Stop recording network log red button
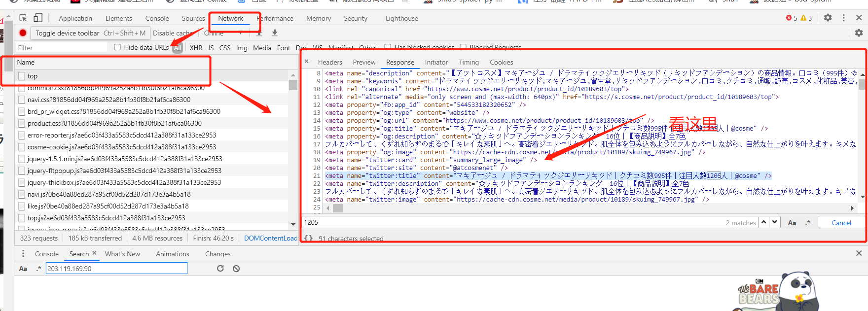This screenshot has height=311, width=868. 23,33
